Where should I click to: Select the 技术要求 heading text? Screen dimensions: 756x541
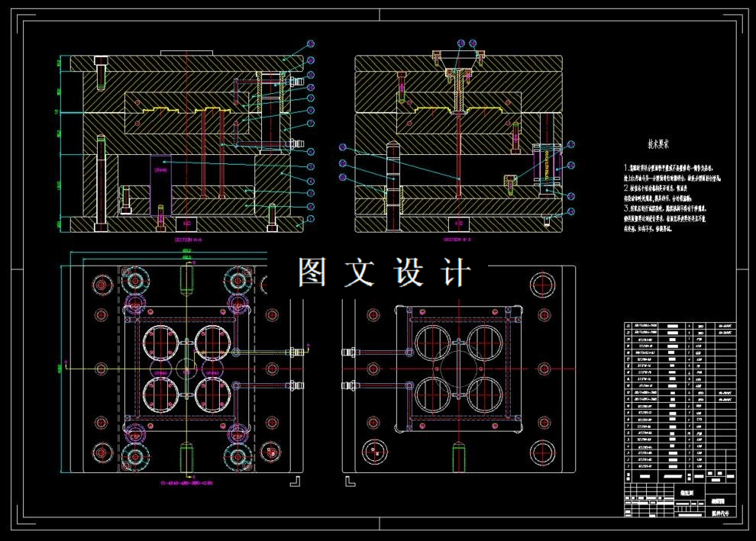[658, 143]
